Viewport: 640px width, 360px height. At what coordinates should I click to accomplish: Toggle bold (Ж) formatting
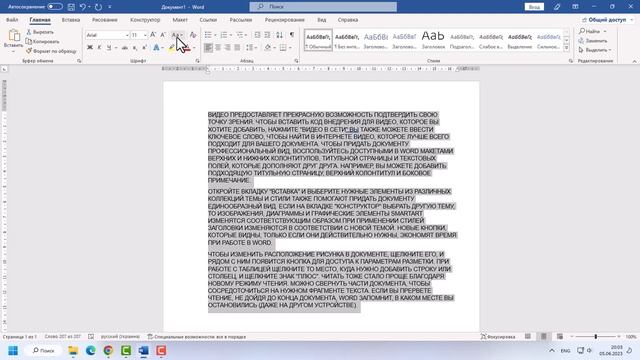pyautogui.click(x=90, y=48)
